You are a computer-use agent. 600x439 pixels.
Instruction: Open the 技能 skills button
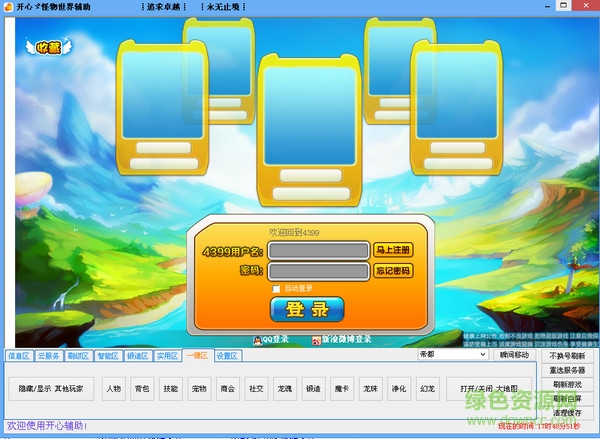pos(171,388)
